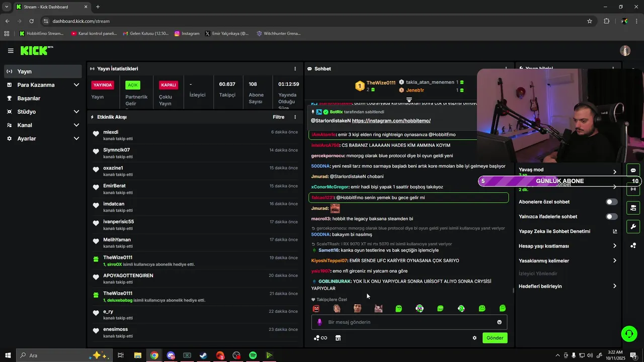644x362 pixels.
Task: Click the green support headset button
Action: point(628,333)
